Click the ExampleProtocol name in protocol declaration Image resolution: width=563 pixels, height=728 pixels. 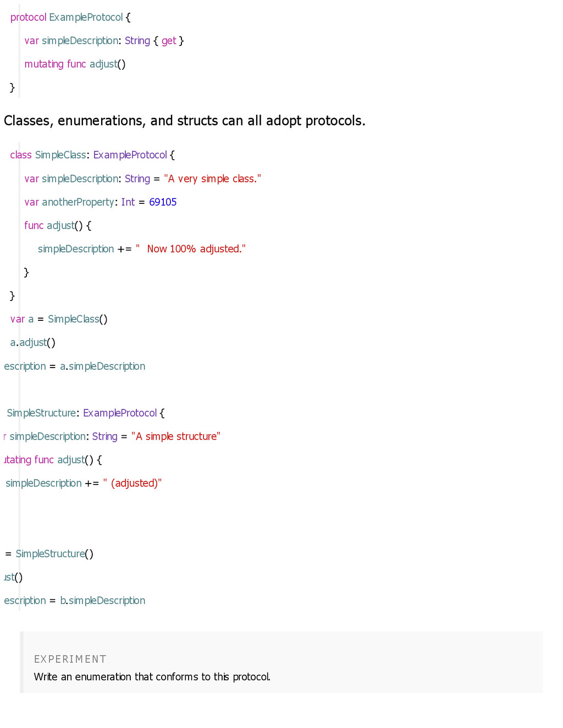click(86, 18)
